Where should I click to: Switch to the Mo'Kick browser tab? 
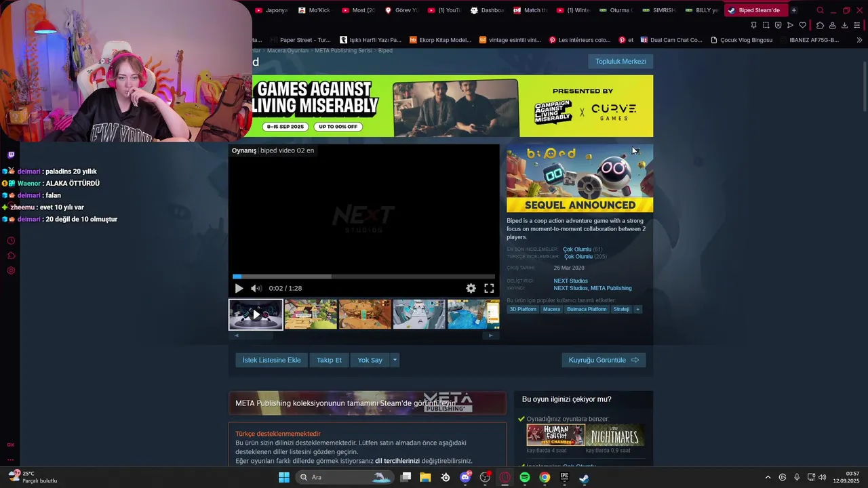[314, 10]
